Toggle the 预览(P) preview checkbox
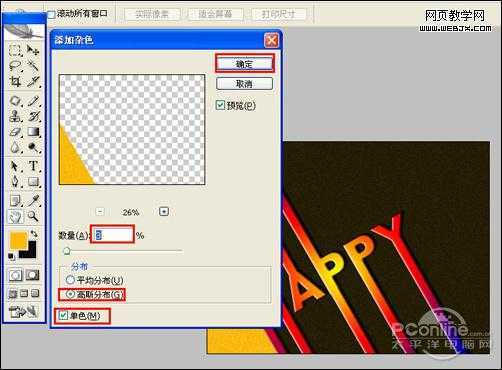The image size is (502, 370). click(x=220, y=105)
